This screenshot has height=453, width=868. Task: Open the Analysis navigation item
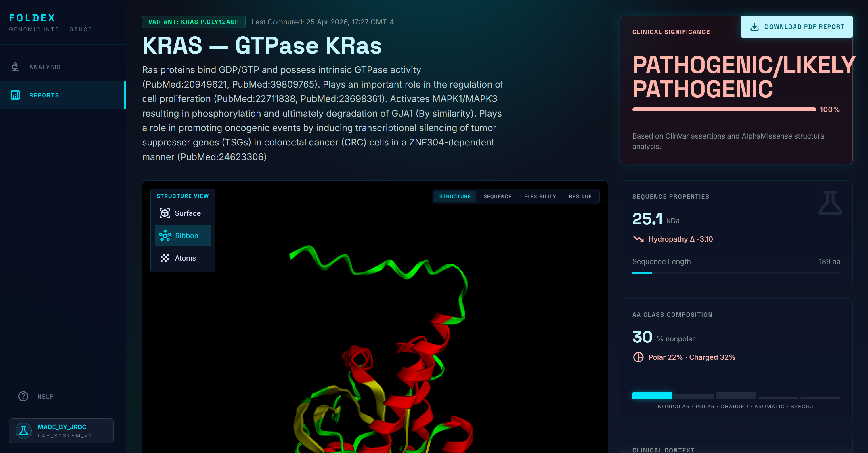[x=45, y=67]
